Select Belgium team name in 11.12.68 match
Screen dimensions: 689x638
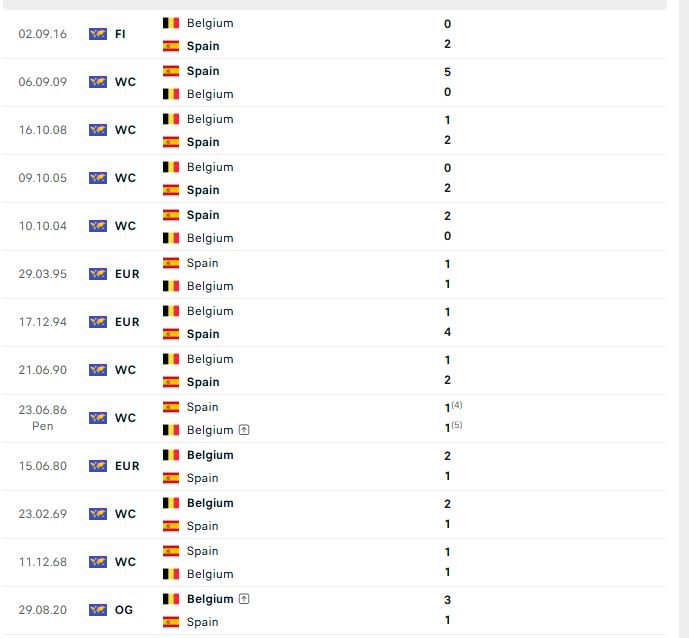point(210,574)
